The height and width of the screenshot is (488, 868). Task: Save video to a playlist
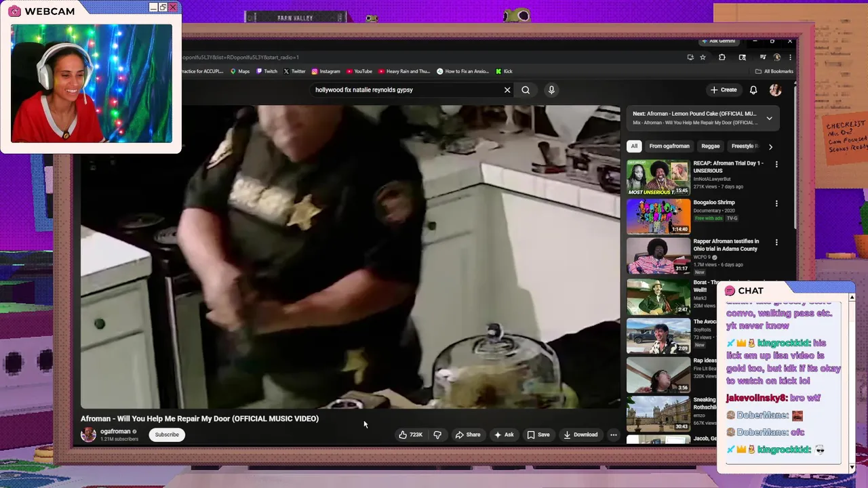pyautogui.click(x=538, y=434)
